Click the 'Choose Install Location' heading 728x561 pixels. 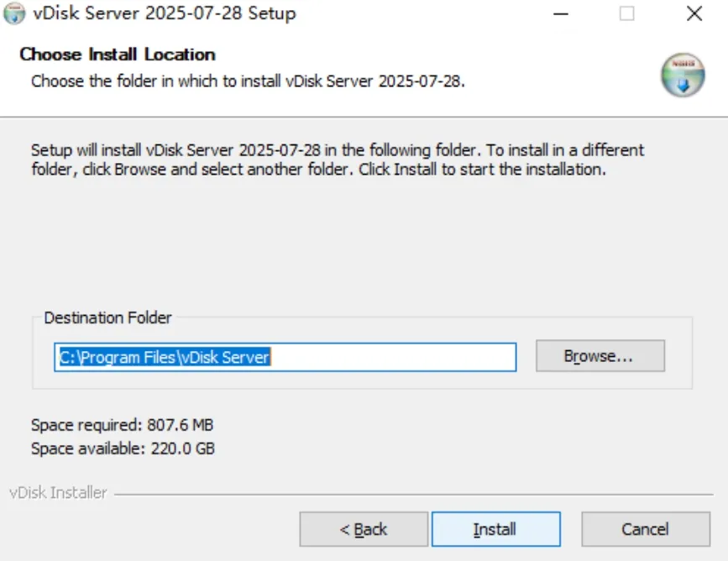(x=118, y=55)
